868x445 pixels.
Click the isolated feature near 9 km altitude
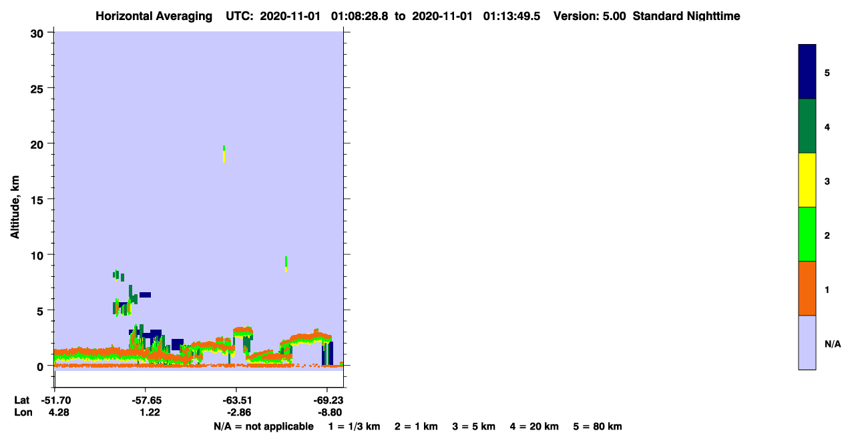coord(286,264)
